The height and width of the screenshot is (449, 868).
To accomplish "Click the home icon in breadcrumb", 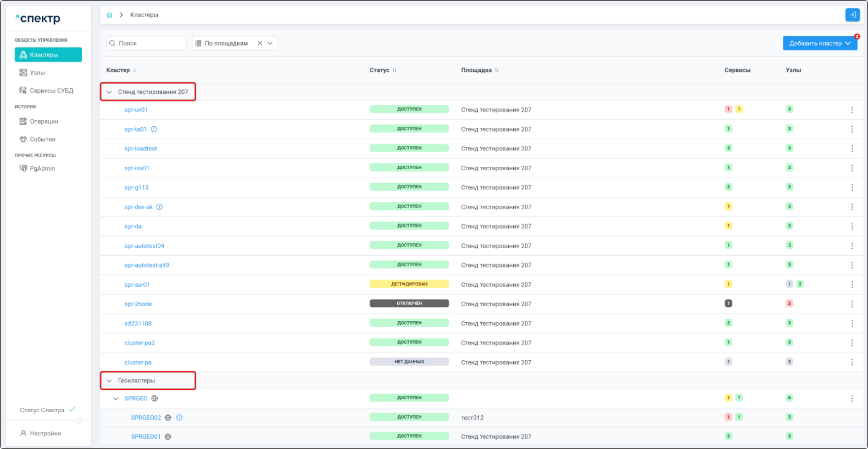I will coord(109,15).
